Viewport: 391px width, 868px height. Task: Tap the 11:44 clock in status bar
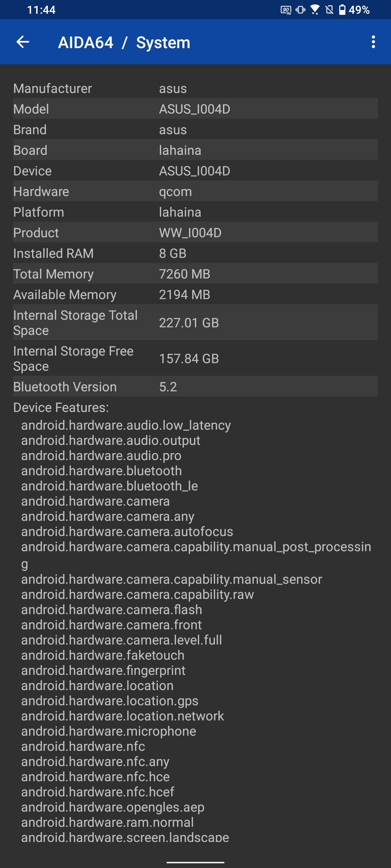point(41,10)
